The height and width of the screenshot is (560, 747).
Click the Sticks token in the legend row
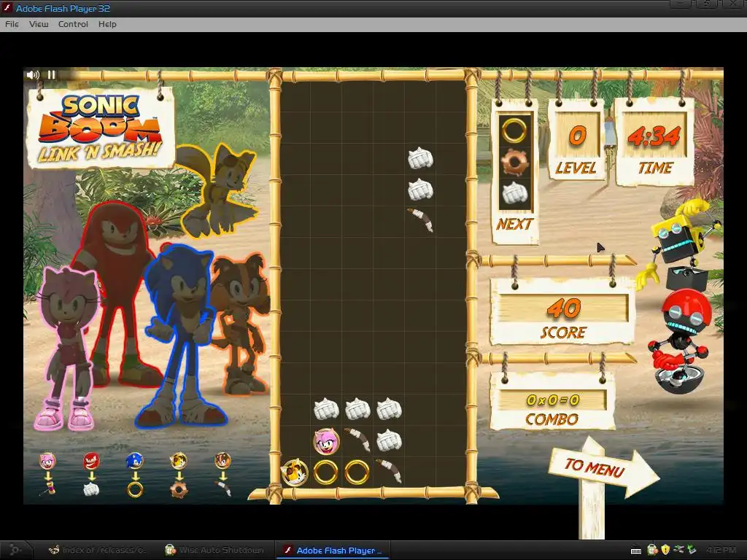[x=222, y=461]
